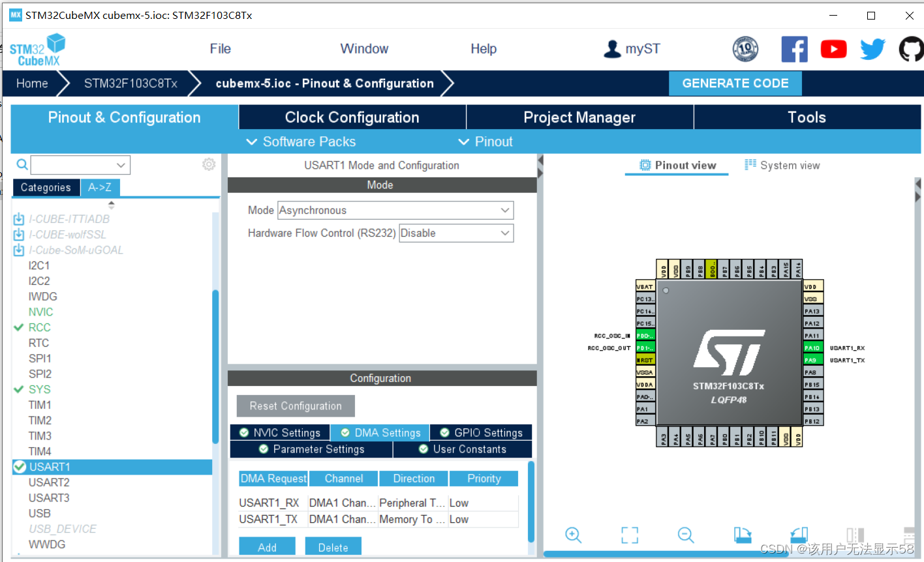Select the Pinout & Configuration tab

point(124,117)
